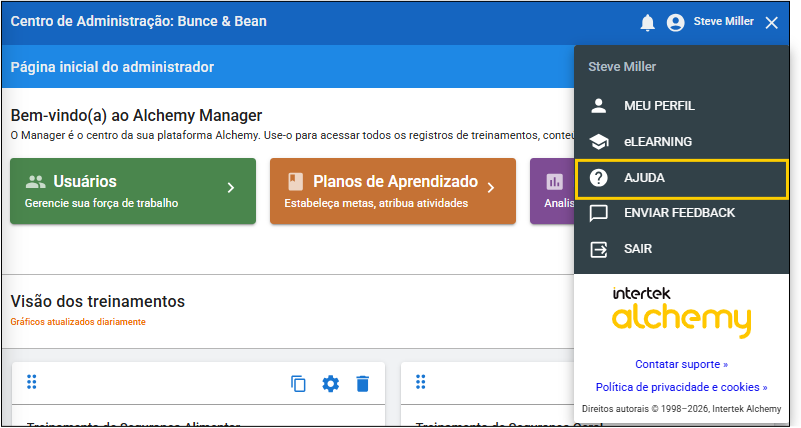Click the help question mark icon
The width and height of the screenshot is (801, 428).
point(599,178)
